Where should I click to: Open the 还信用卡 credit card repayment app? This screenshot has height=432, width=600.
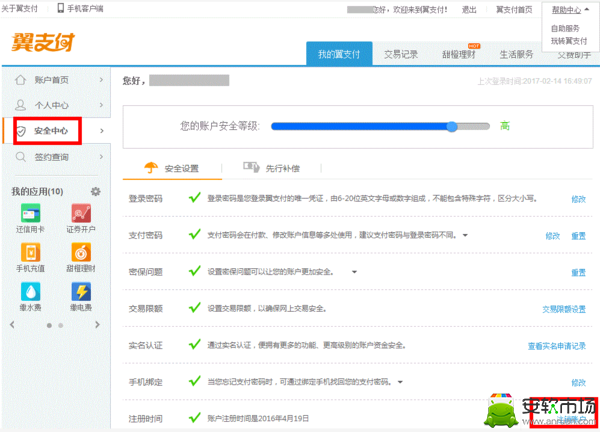click(x=31, y=214)
